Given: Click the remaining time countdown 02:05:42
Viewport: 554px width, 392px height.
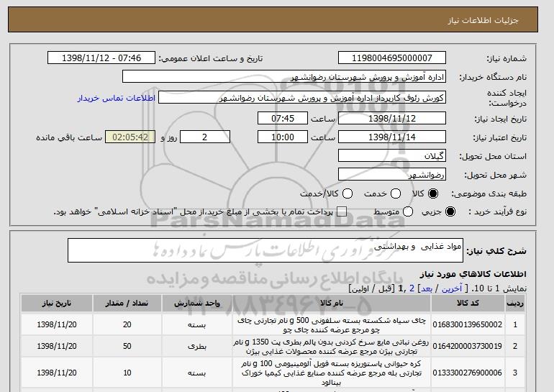Looking at the screenshot, I should 130,137.
